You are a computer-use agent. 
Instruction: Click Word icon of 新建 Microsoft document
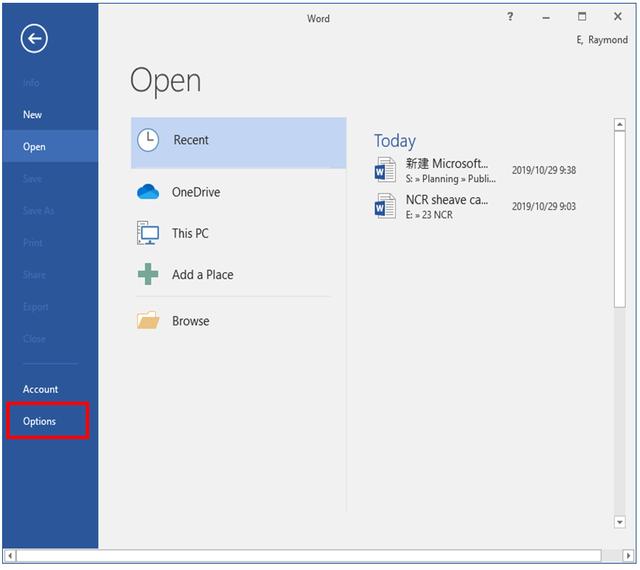tap(385, 170)
